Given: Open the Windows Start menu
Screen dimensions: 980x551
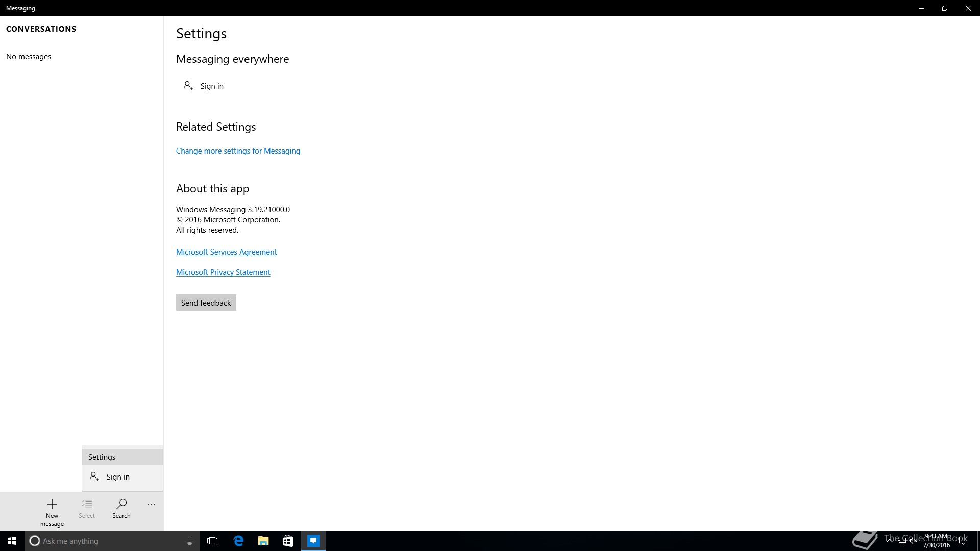Looking at the screenshot, I should coord(12,541).
